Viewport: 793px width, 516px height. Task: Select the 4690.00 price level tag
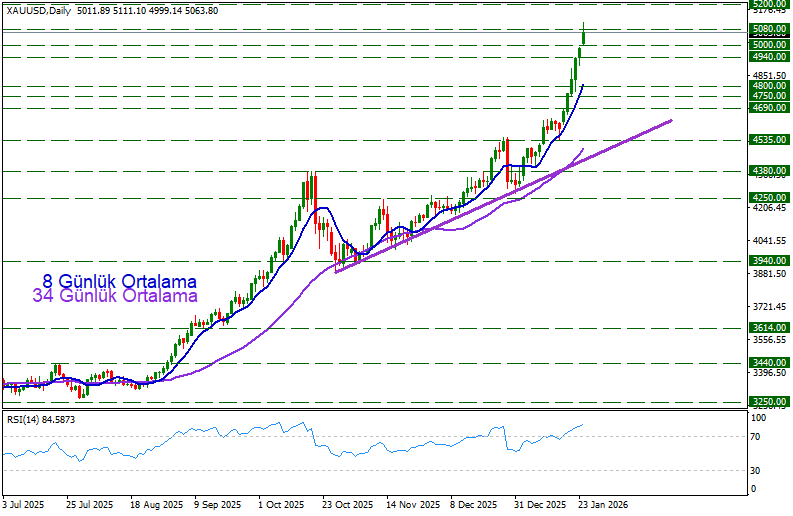click(769, 107)
